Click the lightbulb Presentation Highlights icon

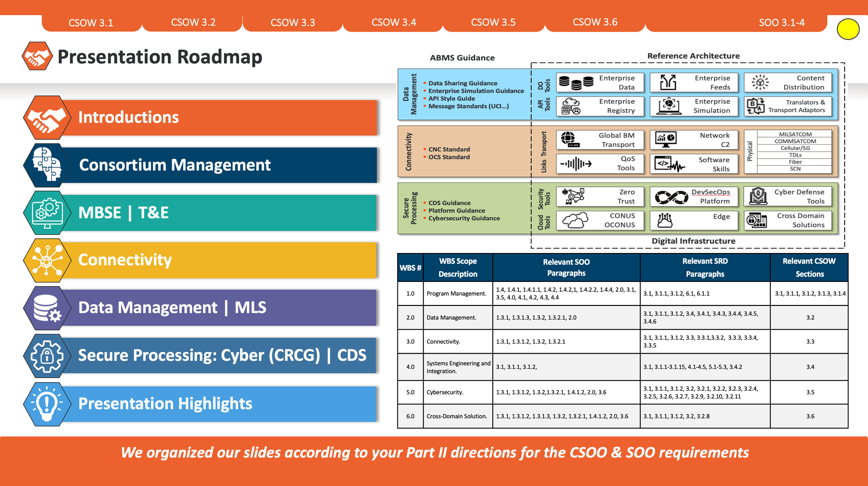click(47, 404)
